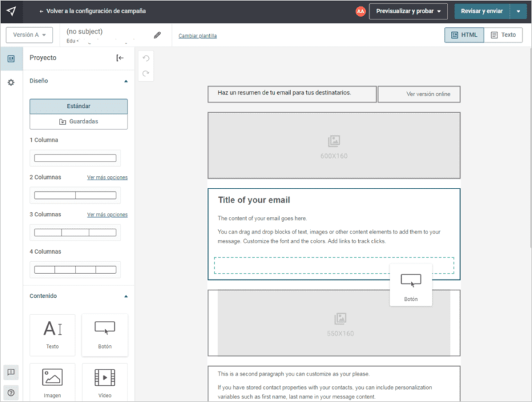Click the email summary preheader text box
532x402 pixels.
click(x=292, y=94)
